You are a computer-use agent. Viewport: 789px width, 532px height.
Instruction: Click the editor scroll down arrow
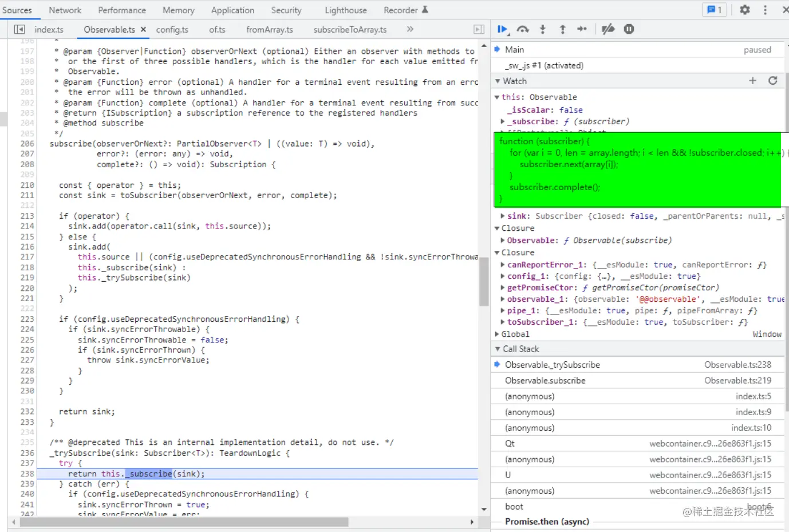tap(484, 509)
